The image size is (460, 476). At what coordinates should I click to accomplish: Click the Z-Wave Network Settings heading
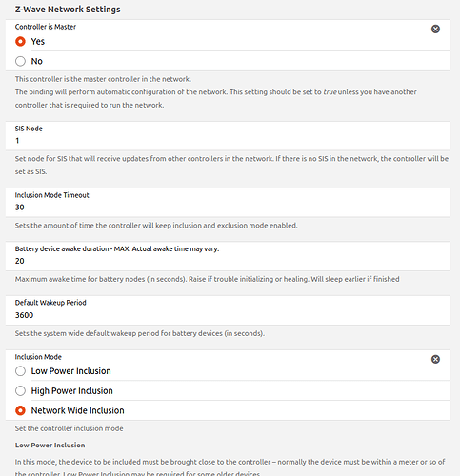tap(68, 10)
